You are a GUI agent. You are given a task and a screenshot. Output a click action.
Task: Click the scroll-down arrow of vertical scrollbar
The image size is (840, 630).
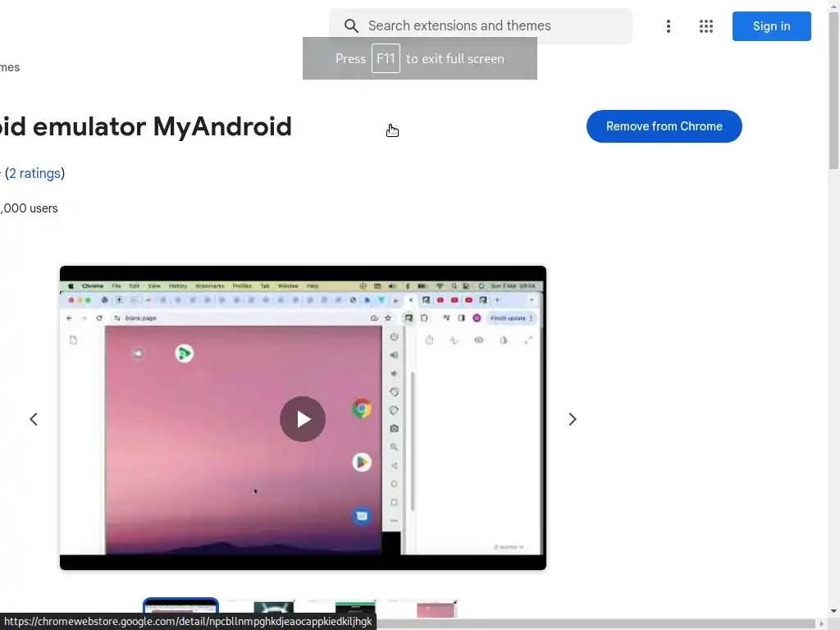(833, 610)
